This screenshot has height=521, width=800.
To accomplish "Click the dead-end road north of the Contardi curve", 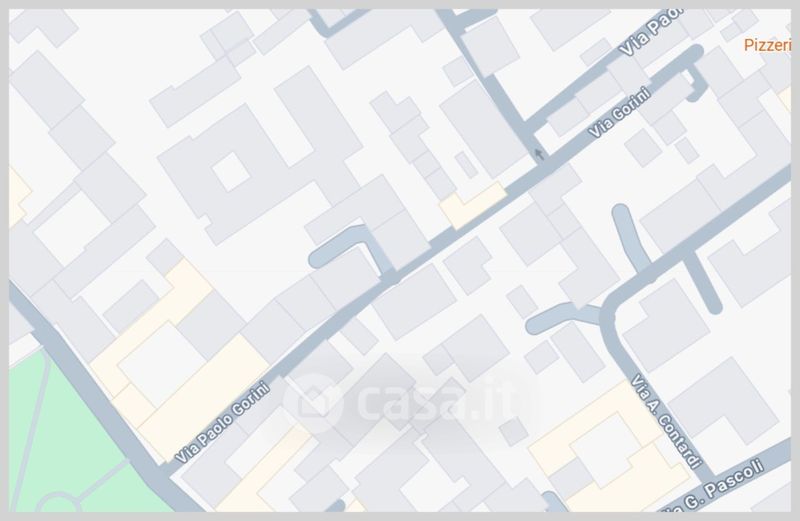I will click(x=630, y=236).
